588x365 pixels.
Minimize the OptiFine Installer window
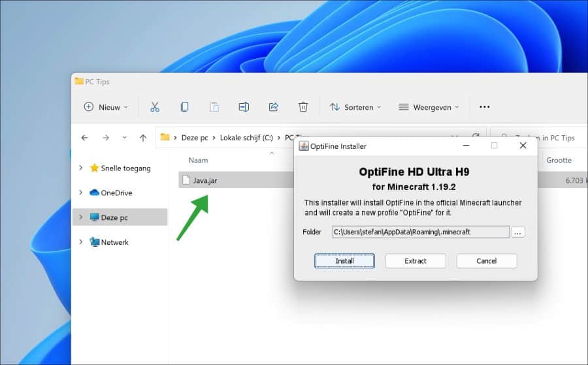[466, 146]
